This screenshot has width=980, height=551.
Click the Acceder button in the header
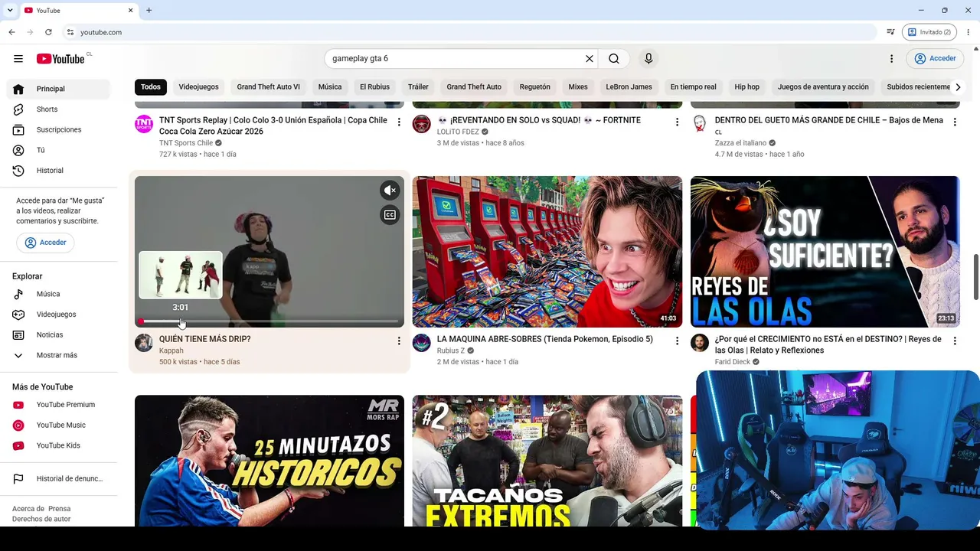tap(935, 59)
